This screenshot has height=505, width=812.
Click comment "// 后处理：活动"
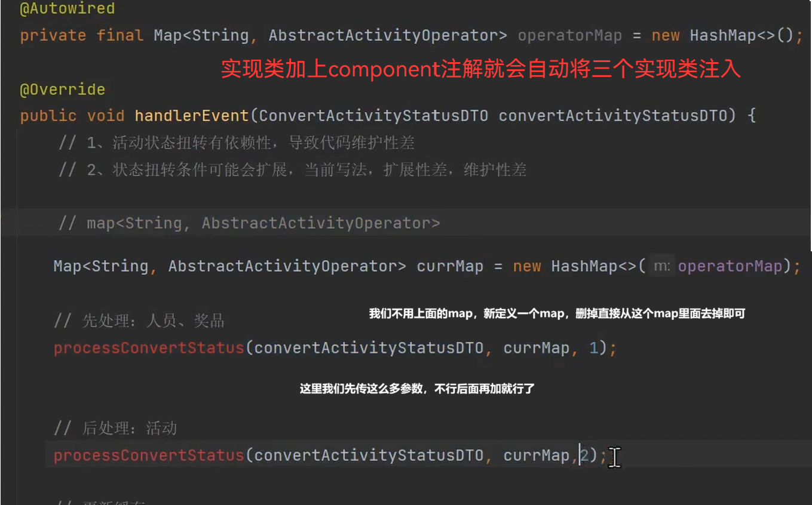coord(115,429)
